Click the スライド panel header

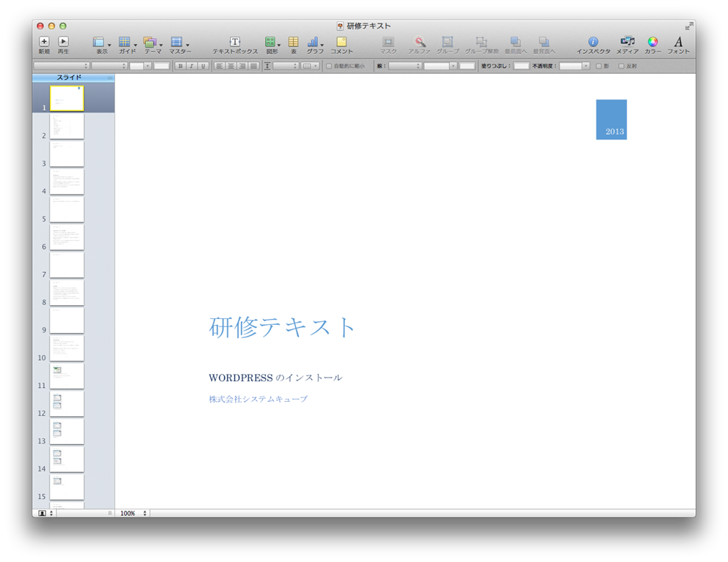(x=73, y=78)
